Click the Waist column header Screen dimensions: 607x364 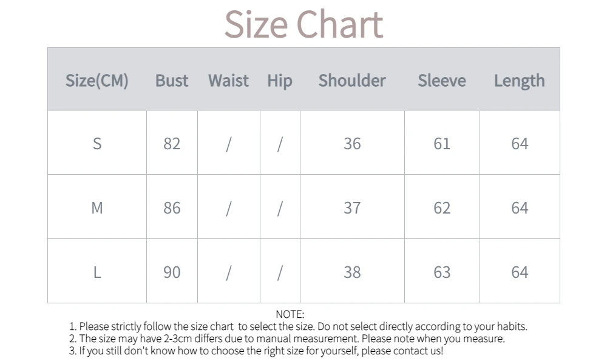click(228, 81)
